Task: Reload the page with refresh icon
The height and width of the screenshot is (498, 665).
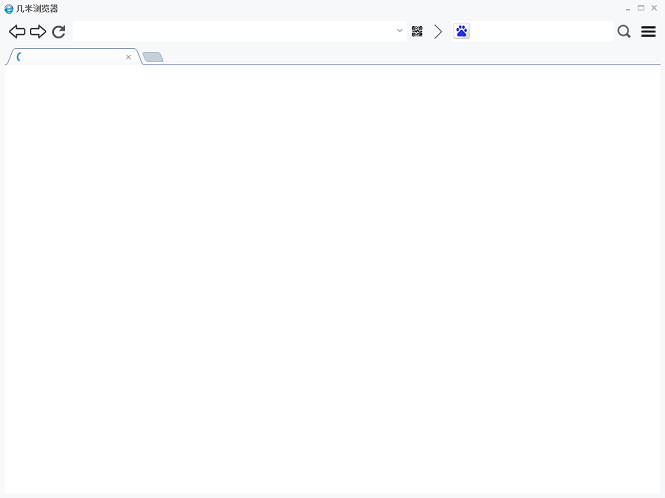Action: pos(59,31)
